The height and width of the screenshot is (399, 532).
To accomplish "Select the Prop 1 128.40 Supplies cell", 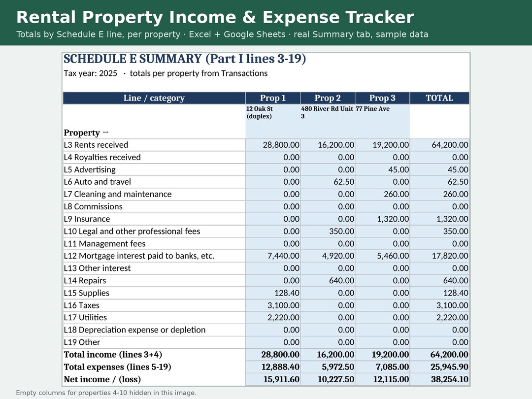I will coord(273,293).
